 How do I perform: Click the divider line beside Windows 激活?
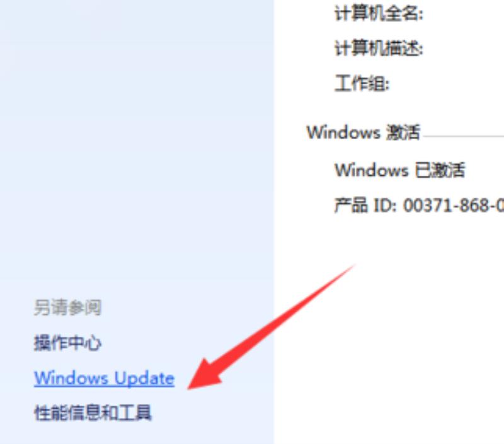(464, 136)
